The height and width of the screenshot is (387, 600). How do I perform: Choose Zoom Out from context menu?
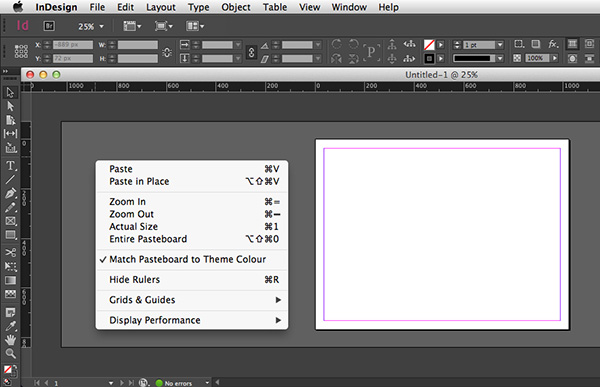point(192,214)
